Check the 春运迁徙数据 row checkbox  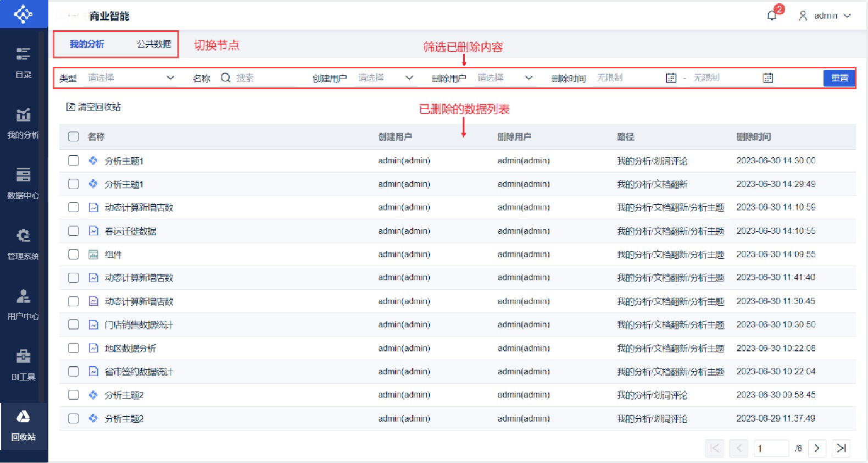(x=74, y=231)
